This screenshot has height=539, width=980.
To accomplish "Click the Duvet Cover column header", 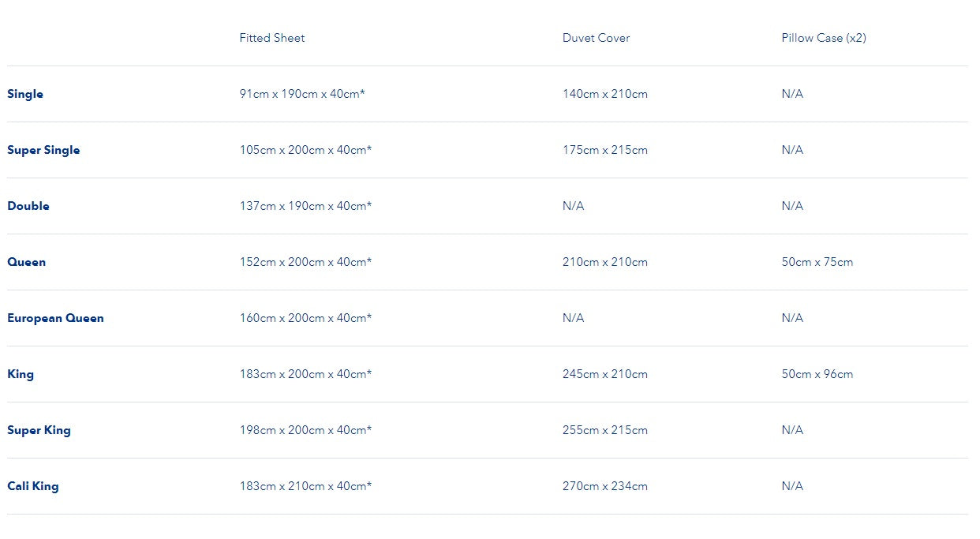I will pos(596,38).
